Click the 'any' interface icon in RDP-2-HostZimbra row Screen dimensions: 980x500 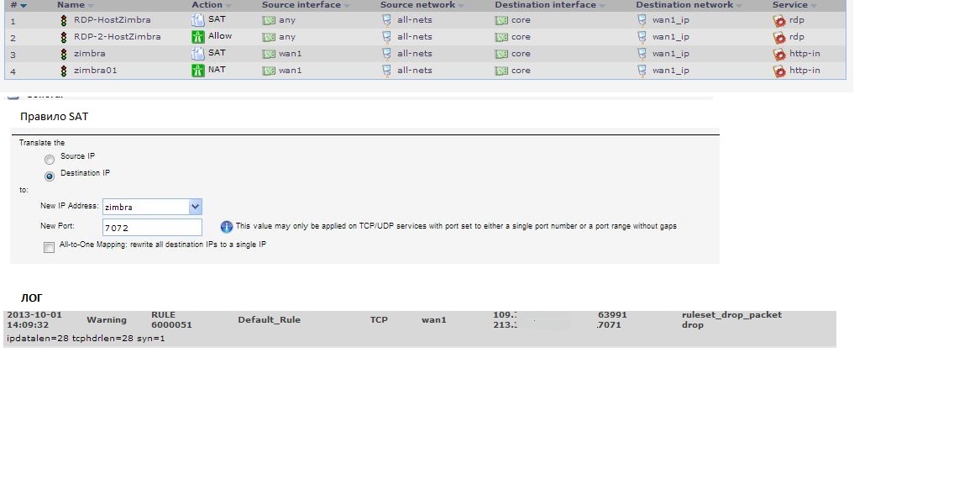269,38
